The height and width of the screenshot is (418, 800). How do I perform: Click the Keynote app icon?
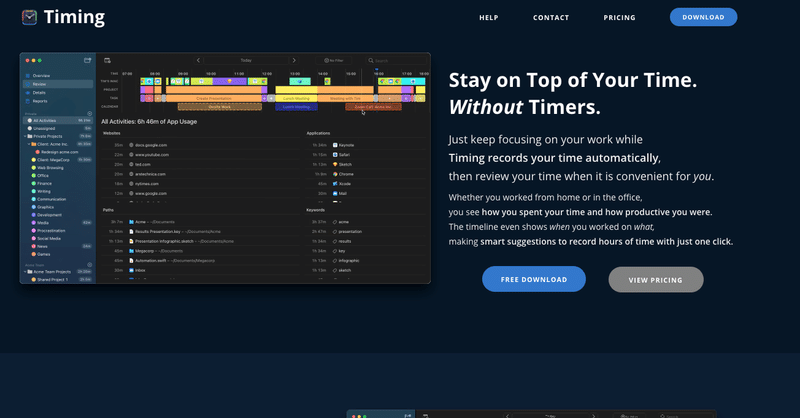point(335,145)
